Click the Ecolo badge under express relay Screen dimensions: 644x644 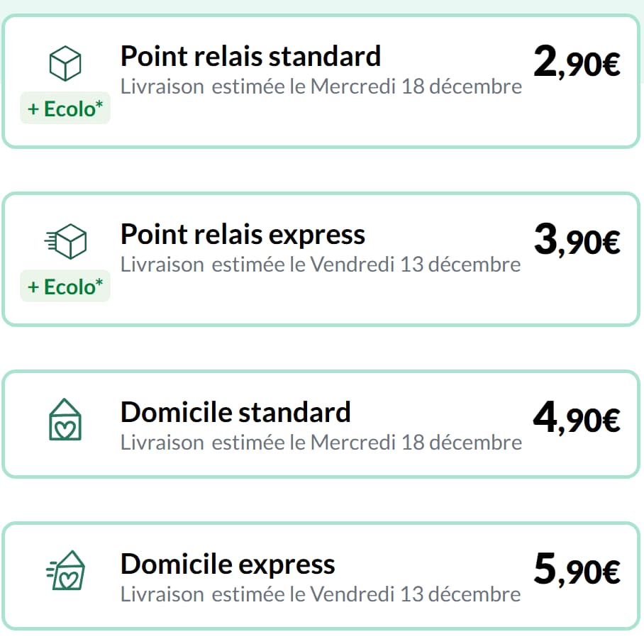[65, 287]
